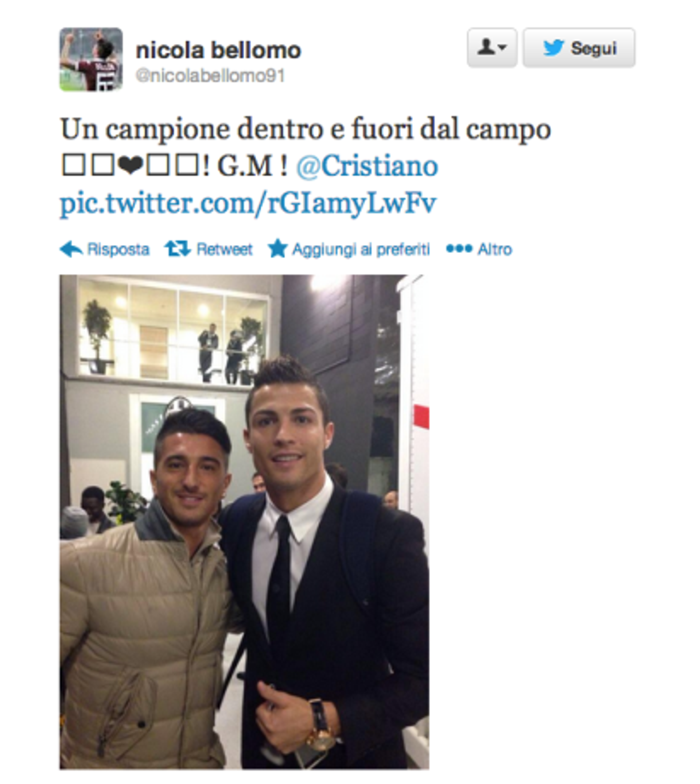Click the reply arrow icon
Screen dimensions: 700x784
[71, 249]
